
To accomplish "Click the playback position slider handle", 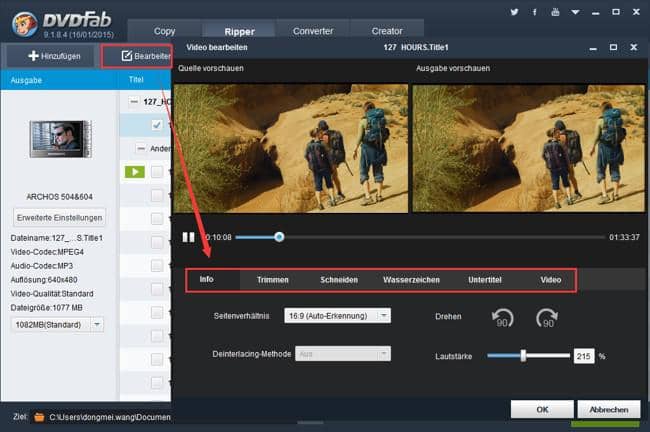I will click(x=279, y=237).
